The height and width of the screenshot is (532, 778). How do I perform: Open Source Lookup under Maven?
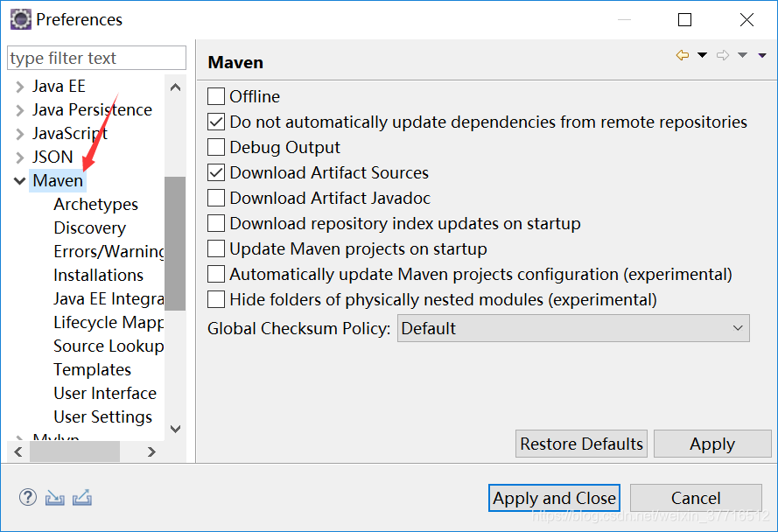pos(109,346)
